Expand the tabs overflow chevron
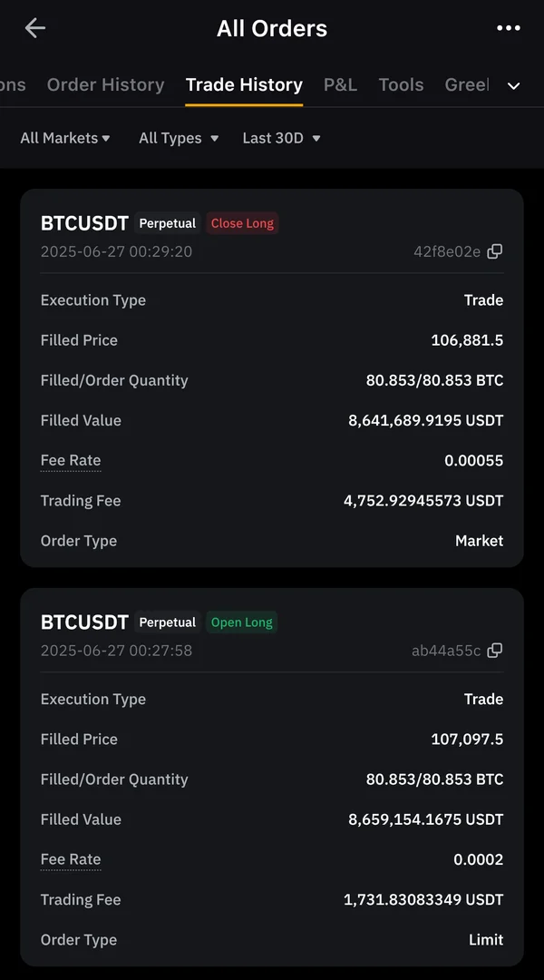The width and height of the screenshot is (544, 980). [x=514, y=85]
